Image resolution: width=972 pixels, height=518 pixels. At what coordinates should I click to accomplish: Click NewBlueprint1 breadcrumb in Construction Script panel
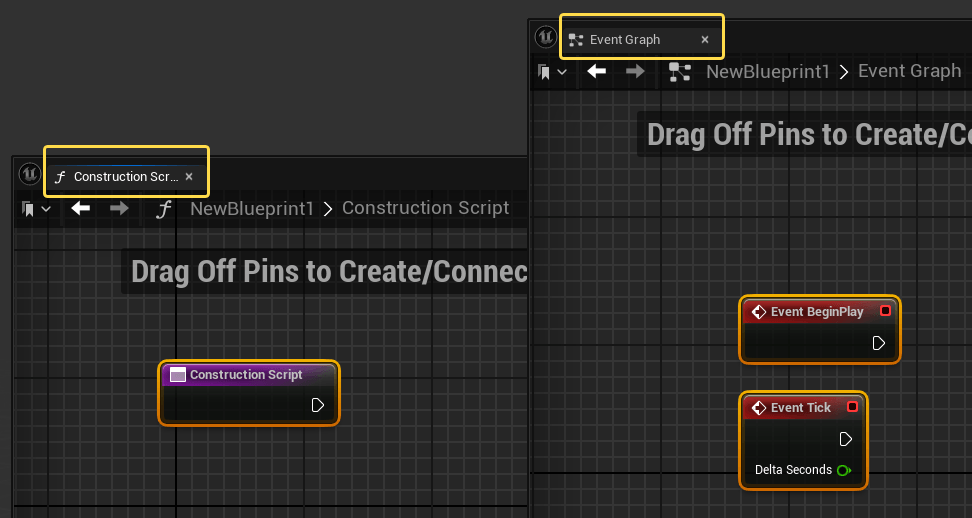(252, 209)
